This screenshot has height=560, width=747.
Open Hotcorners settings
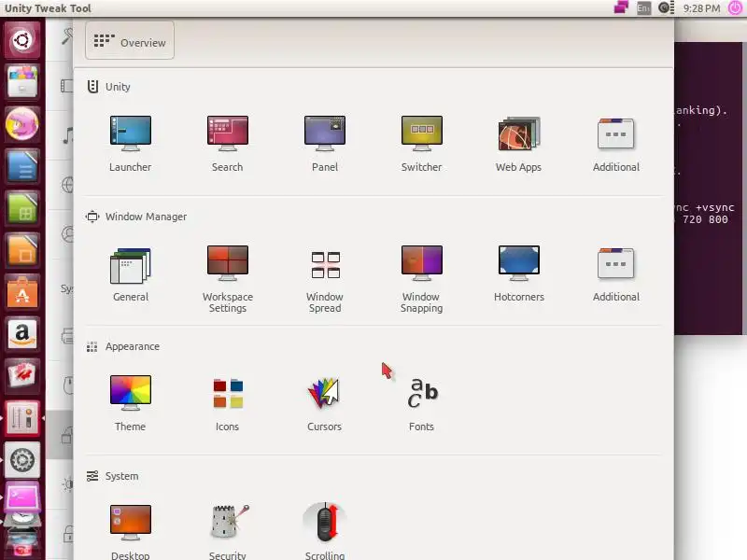pos(519,273)
